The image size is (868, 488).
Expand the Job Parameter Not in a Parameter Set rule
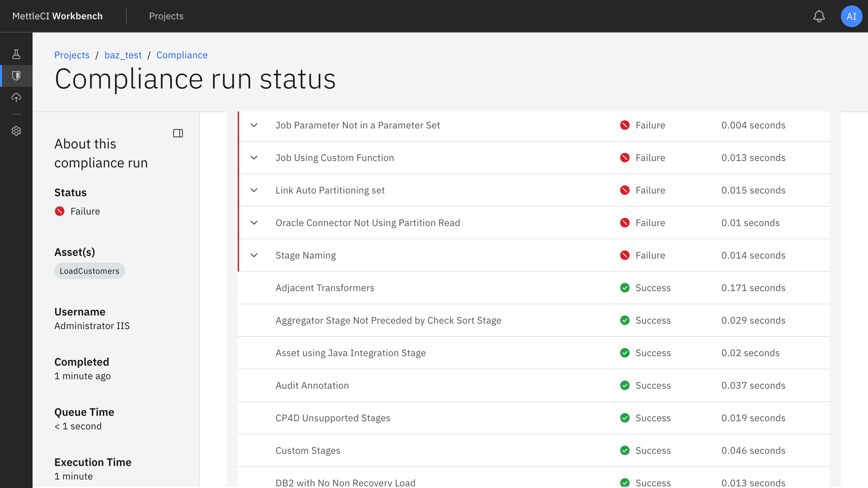(255, 125)
